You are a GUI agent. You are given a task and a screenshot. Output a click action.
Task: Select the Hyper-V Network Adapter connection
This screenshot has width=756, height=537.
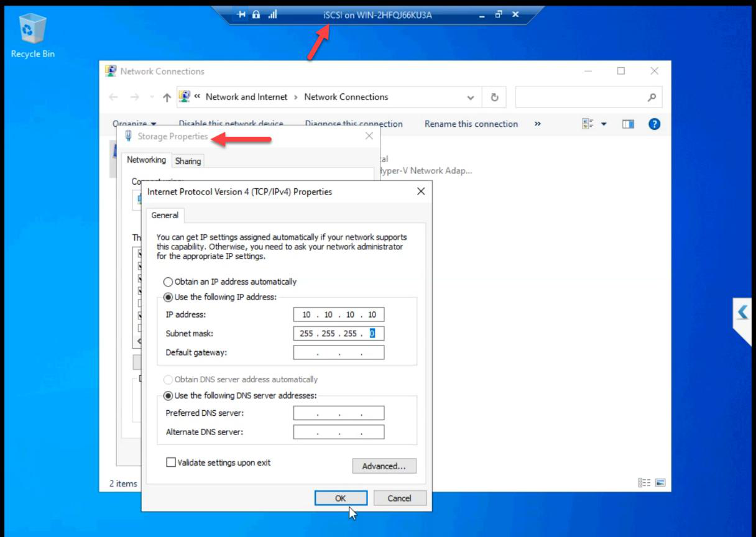point(426,165)
